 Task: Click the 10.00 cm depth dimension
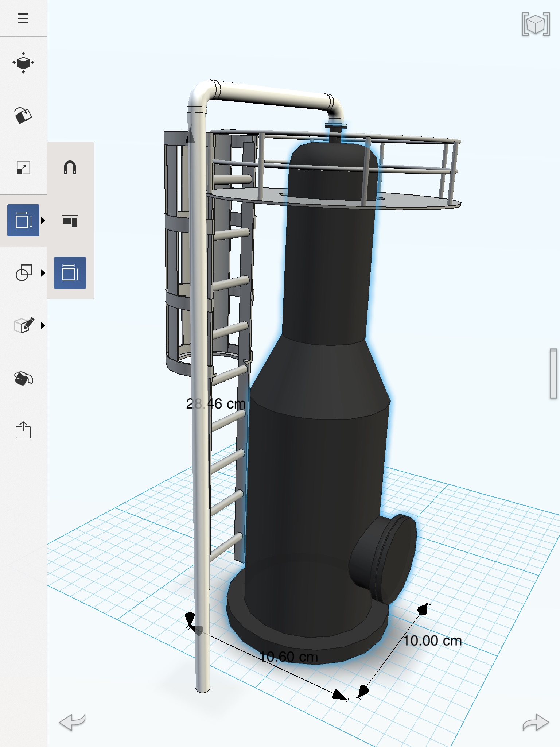(432, 640)
